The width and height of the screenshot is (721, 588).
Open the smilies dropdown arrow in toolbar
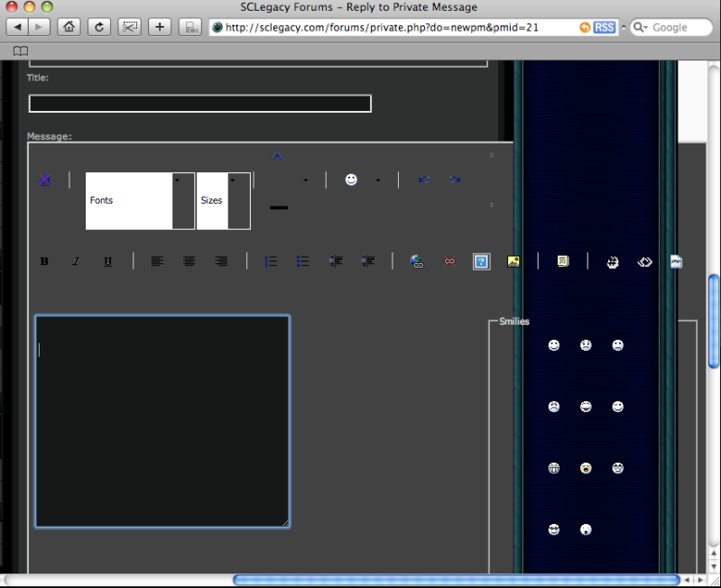pos(378,180)
